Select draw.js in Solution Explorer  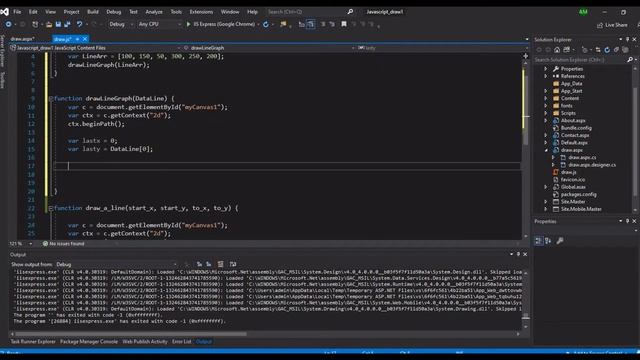(x=569, y=172)
